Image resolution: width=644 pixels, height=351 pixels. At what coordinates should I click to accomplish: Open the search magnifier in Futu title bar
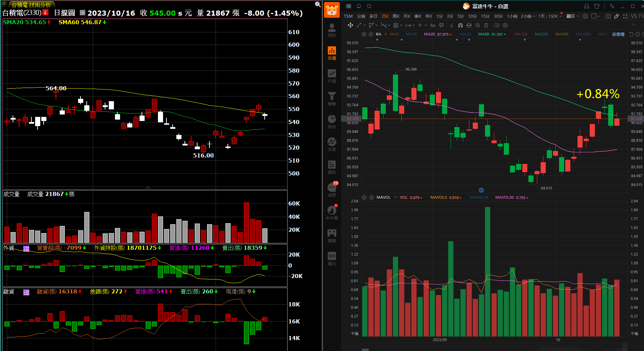(x=369, y=6)
